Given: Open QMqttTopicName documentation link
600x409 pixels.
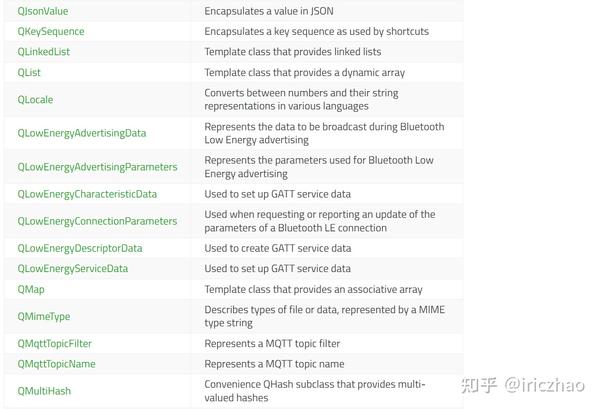Looking at the screenshot, I should (x=57, y=364).
